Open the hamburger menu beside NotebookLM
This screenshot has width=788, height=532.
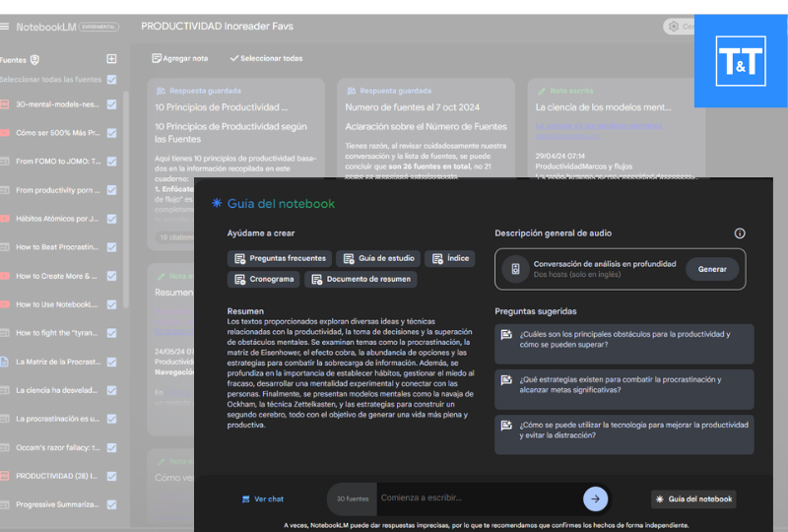pyautogui.click(x=5, y=27)
